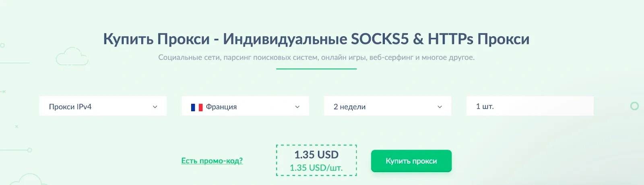The width and height of the screenshot is (644, 185).
Task: Click the chevron arrow in 2 недели box
Action: [440, 107]
